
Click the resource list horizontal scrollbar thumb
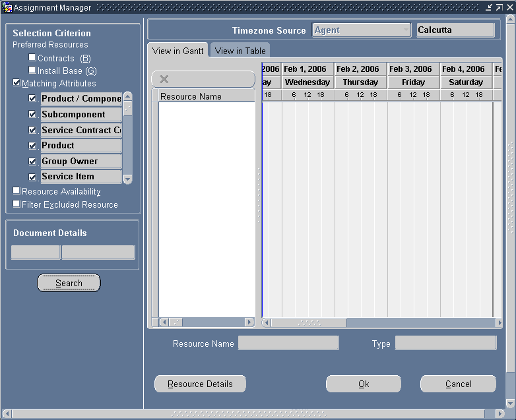coord(176,322)
